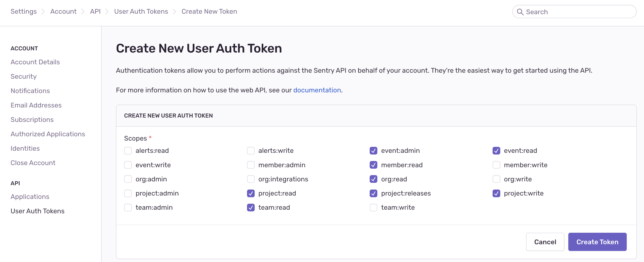This screenshot has height=262, width=644.
Task: Open Security in the account sidebar
Action: [23, 76]
